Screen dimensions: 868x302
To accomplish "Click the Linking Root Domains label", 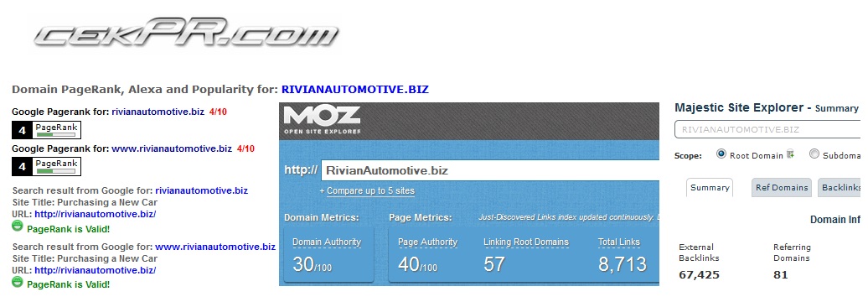I will coord(526,242).
